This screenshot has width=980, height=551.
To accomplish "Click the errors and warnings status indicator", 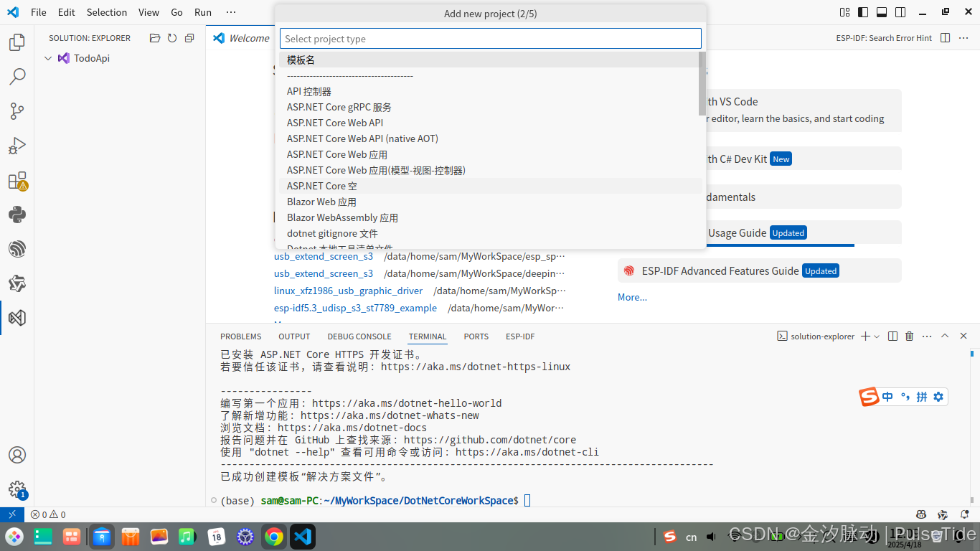I will coord(48,514).
